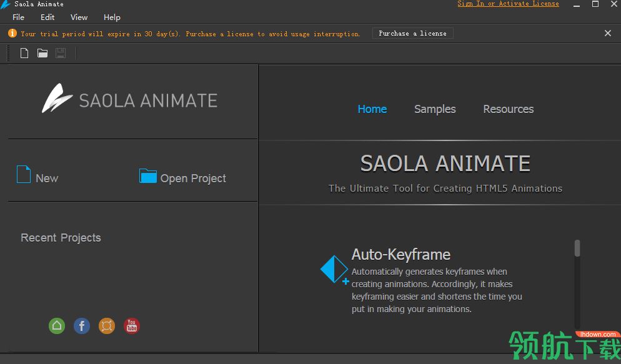Click the New document toolbar icon
Screen dimensions: 621x364
(x=24, y=53)
